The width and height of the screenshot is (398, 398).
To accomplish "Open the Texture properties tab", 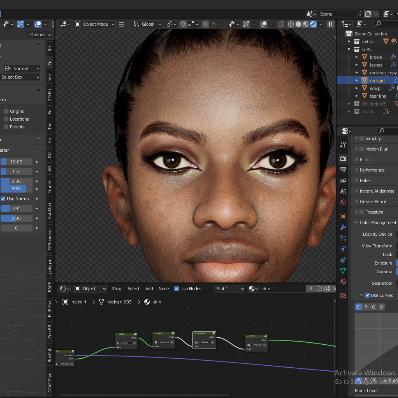I will (343, 295).
